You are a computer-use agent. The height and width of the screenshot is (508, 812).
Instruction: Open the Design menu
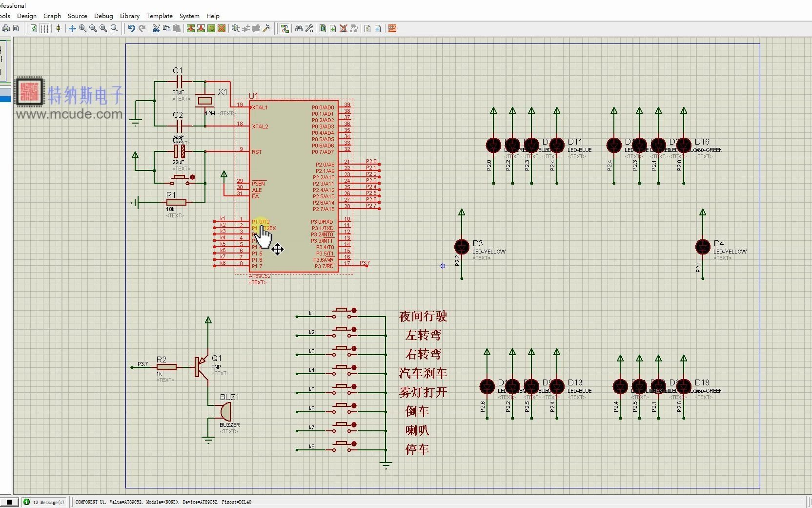[27, 16]
